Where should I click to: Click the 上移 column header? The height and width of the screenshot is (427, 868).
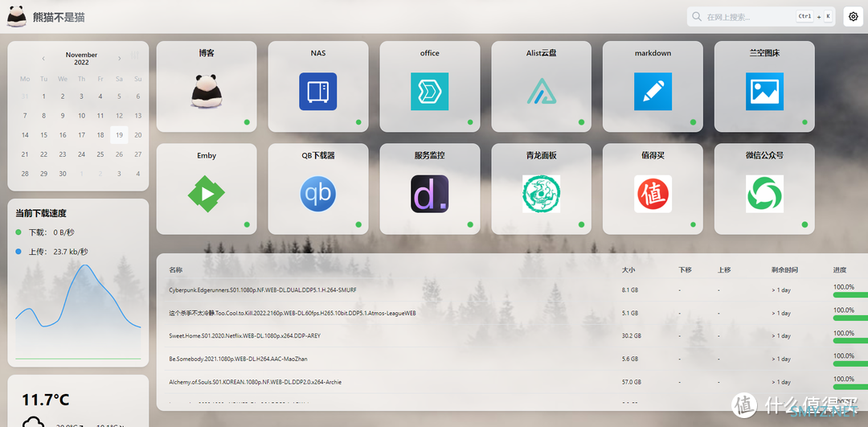pos(724,269)
